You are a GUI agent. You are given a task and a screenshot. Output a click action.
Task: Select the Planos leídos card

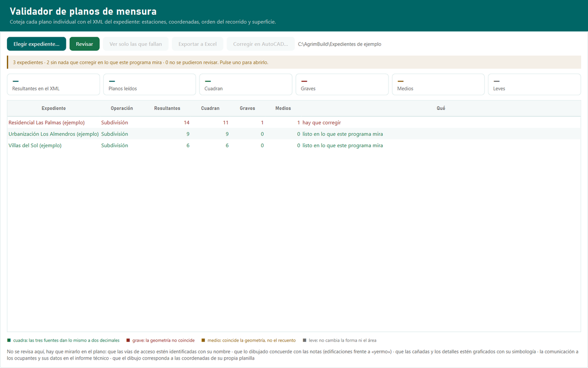149,84
